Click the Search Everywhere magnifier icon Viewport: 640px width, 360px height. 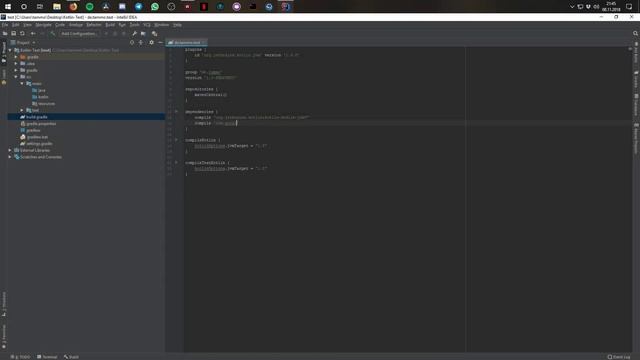tap(635, 33)
